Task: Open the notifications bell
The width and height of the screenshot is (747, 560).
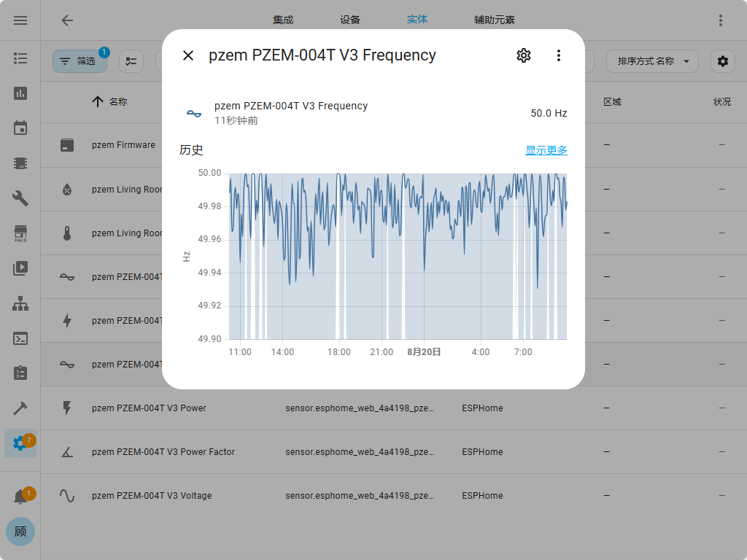Action: pyautogui.click(x=20, y=497)
